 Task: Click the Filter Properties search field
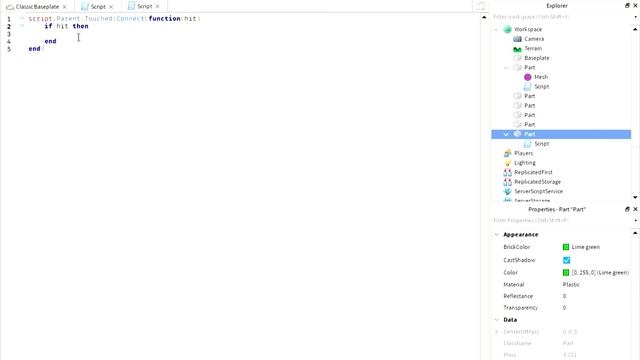click(x=562, y=220)
